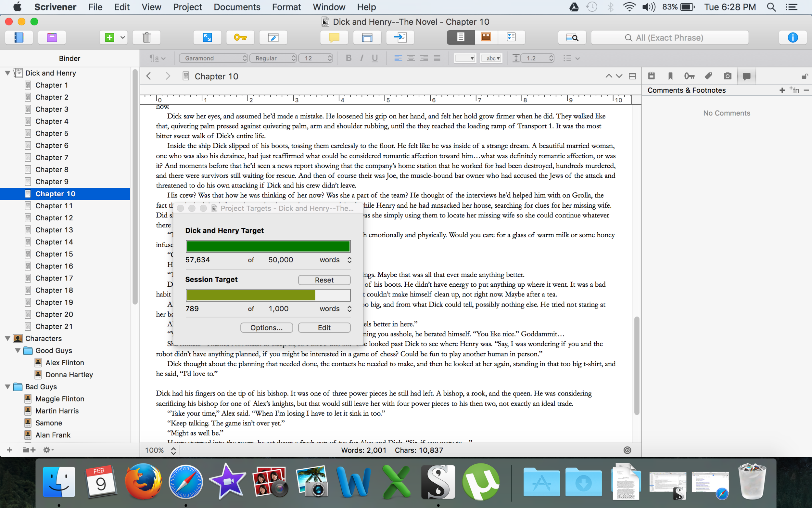Go forward in editor history

coord(168,76)
